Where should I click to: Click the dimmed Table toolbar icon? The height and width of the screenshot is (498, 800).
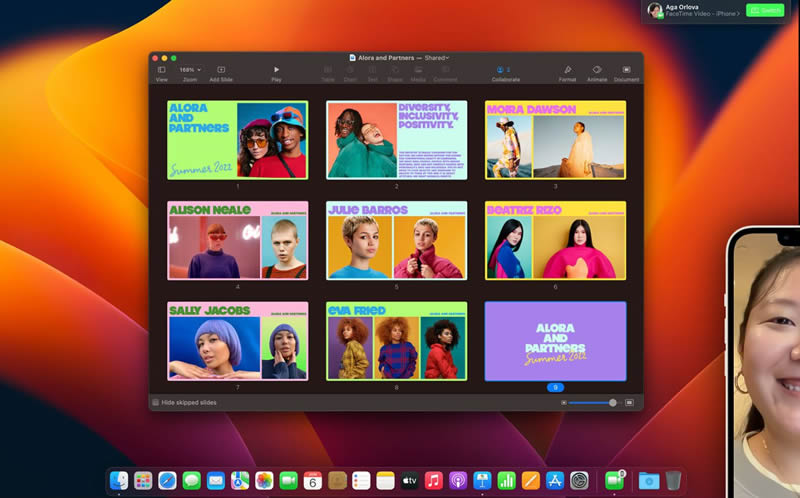click(x=328, y=70)
